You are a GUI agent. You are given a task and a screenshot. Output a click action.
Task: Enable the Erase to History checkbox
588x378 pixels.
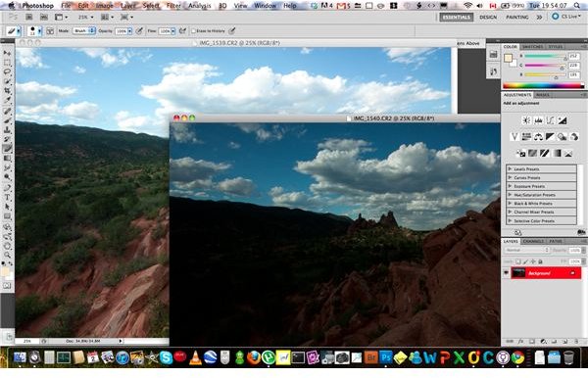[193, 31]
